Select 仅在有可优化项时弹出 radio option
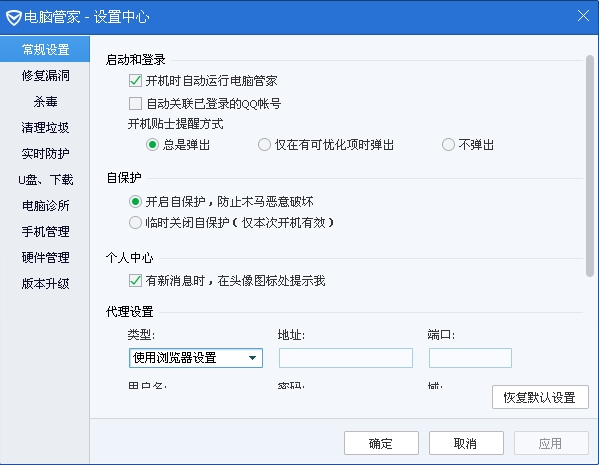The height and width of the screenshot is (465, 599). 264,145
